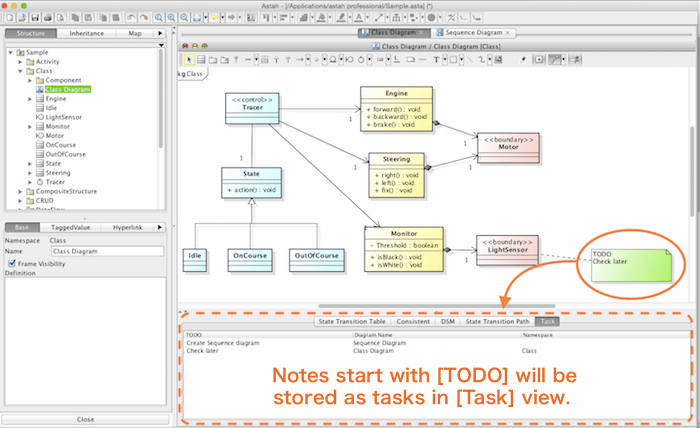Click the Print icon in main toolbar

tap(50, 18)
